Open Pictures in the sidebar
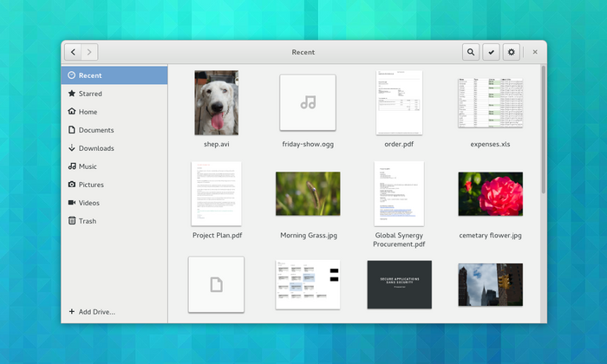This screenshot has height=364, width=607. tap(90, 185)
